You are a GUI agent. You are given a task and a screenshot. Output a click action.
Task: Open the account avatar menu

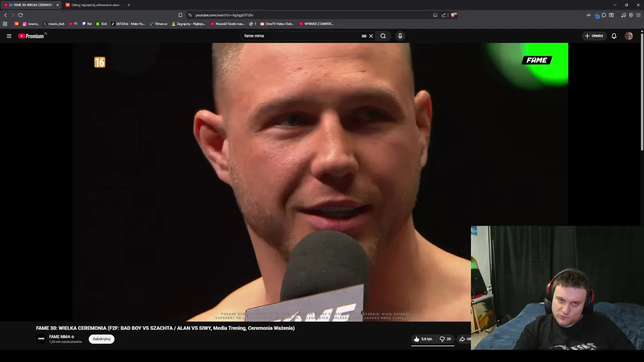pos(628,36)
